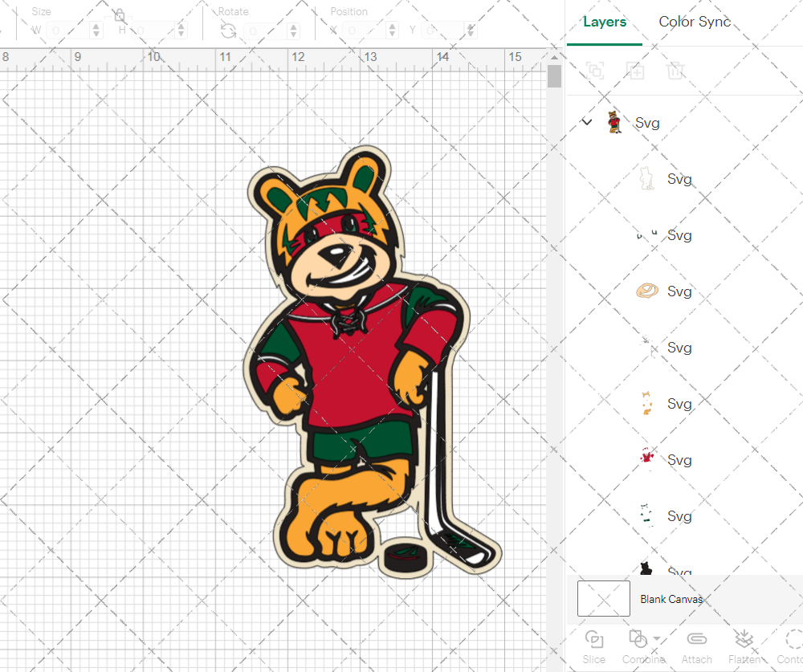This screenshot has width=803, height=672.
Task: Click the 'Blank Canvas' label
Action: point(671,599)
